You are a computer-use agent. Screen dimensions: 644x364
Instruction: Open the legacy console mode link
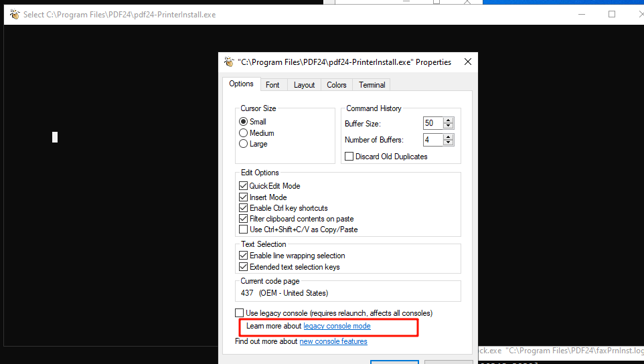tap(337, 326)
